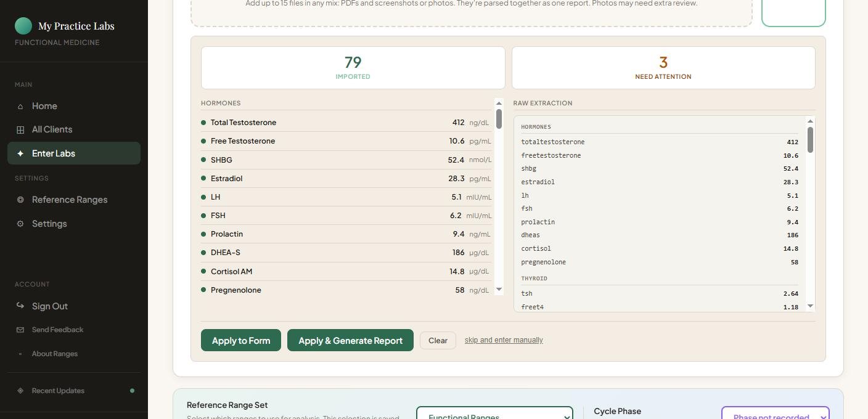Click raw extraction scrollbar down arrow
Viewport: 868px width, 419px height.
point(810,306)
